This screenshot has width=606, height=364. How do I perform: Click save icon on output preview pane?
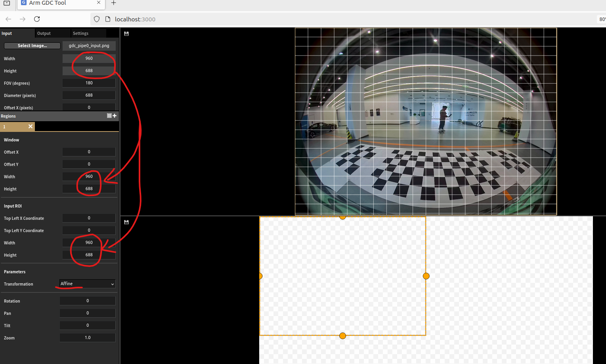pyautogui.click(x=126, y=222)
